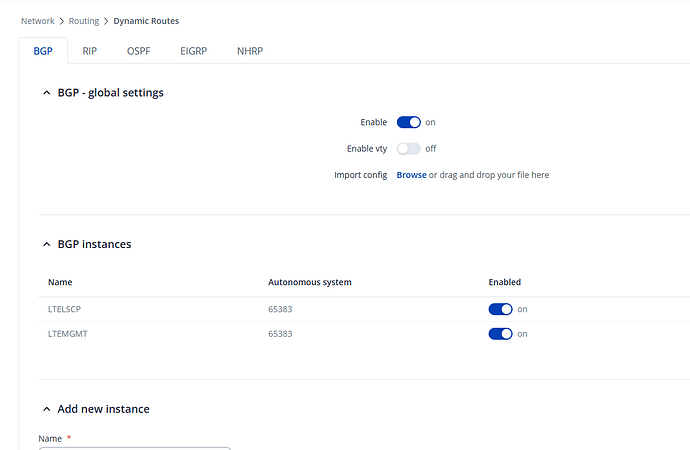Switch to the RIP tab
Screen dimensions: 690x450
tap(90, 50)
